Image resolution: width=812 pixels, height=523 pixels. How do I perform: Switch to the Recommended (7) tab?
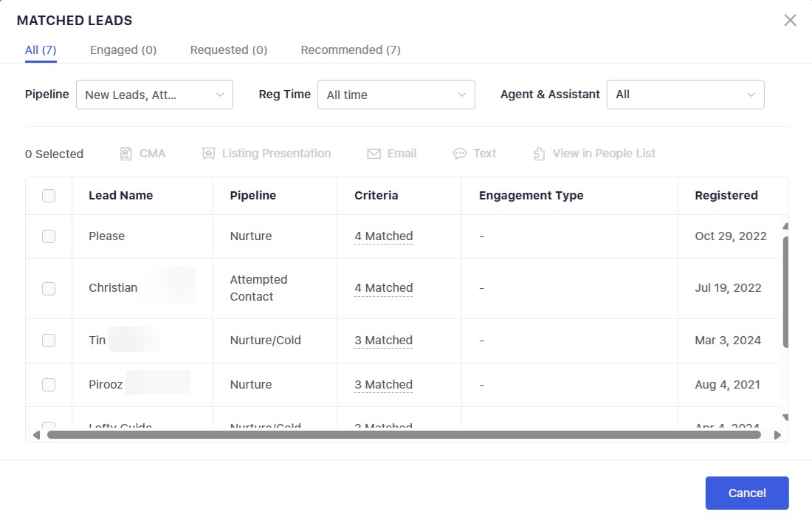[351, 50]
